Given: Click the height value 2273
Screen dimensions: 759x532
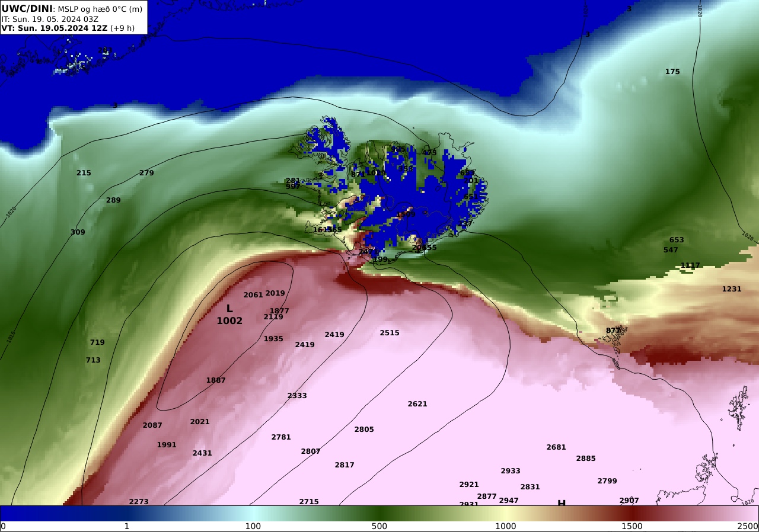Looking at the screenshot, I should (139, 502).
